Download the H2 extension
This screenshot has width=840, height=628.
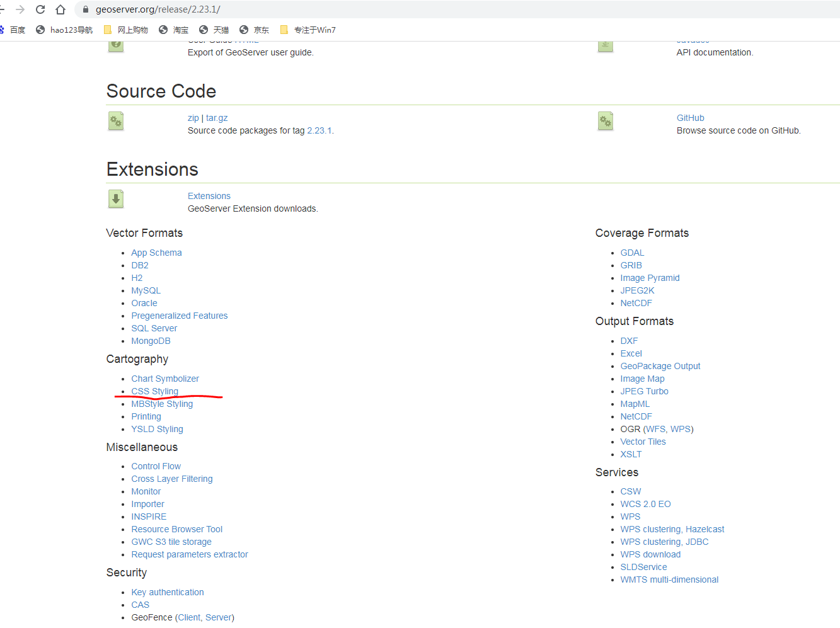[x=137, y=278]
